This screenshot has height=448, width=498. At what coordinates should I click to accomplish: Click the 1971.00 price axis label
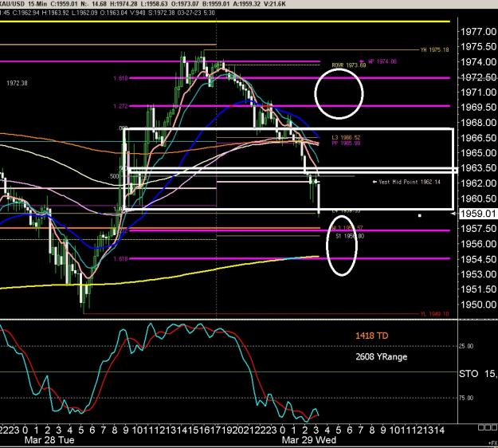click(x=478, y=92)
